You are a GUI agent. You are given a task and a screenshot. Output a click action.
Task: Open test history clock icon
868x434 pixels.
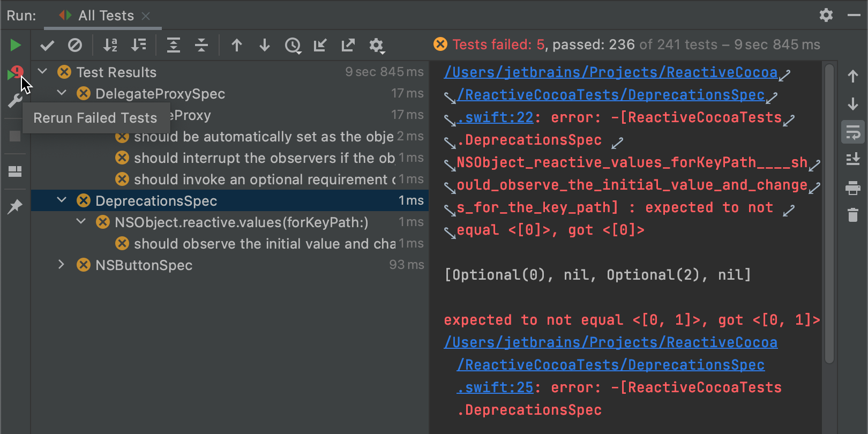(293, 46)
